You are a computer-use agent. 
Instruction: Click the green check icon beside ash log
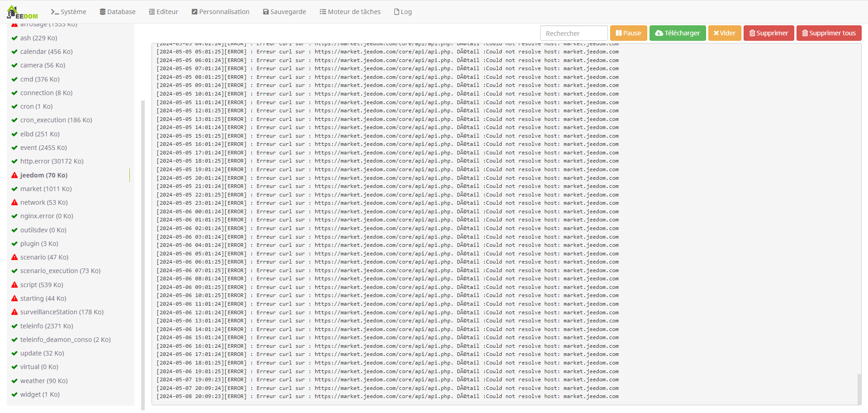click(x=14, y=38)
